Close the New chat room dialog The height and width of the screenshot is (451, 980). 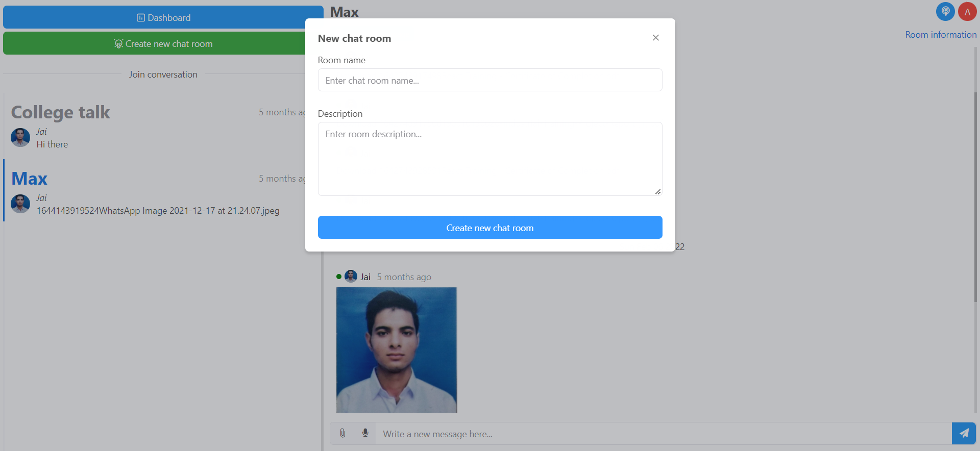(x=656, y=38)
